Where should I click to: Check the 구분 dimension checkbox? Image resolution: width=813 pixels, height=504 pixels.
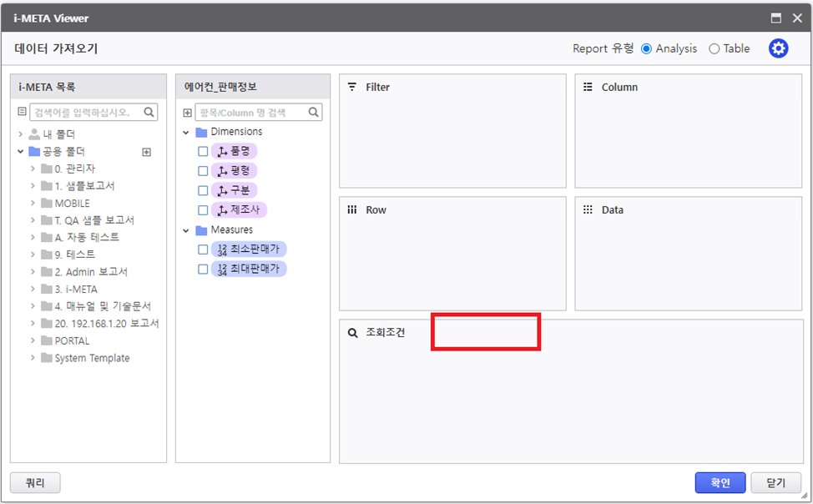pyautogui.click(x=203, y=190)
